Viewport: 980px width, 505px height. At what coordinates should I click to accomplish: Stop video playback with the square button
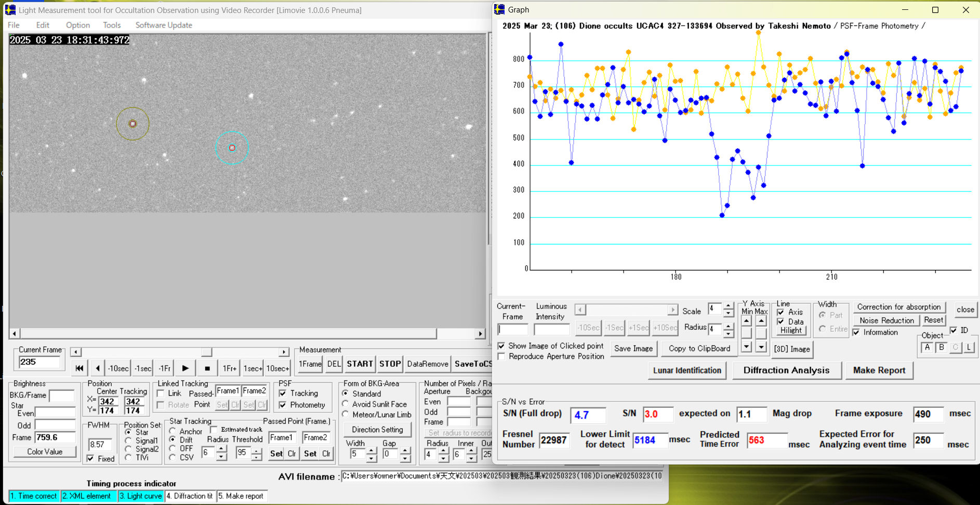(207, 368)
